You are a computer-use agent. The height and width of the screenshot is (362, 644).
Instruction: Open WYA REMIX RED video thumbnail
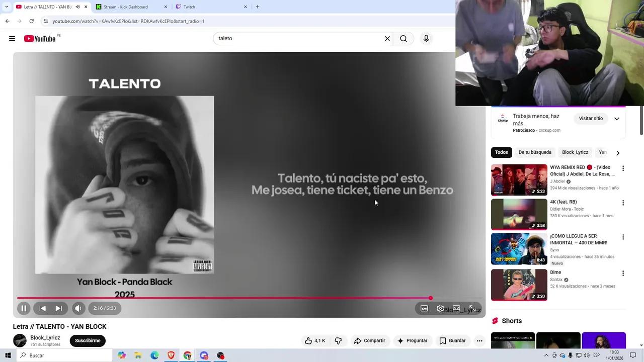pos(519,180)
